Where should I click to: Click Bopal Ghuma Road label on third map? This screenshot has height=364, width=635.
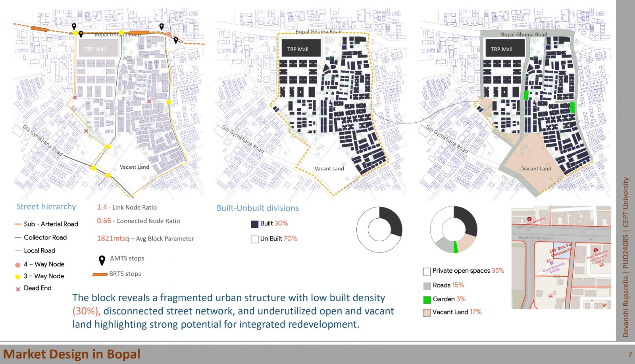click(x=524, y=35)
